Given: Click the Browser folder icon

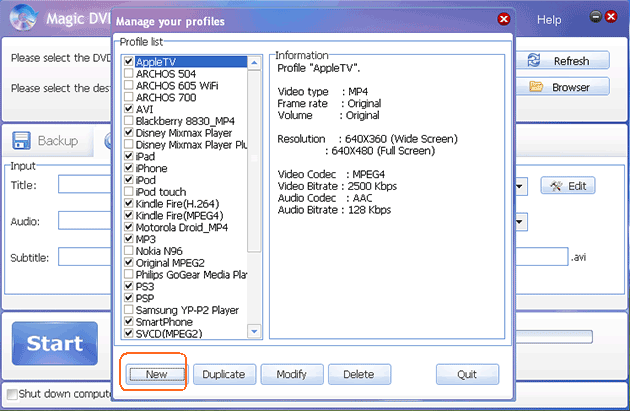Looking at the screenshot, I should pos(536,86).
